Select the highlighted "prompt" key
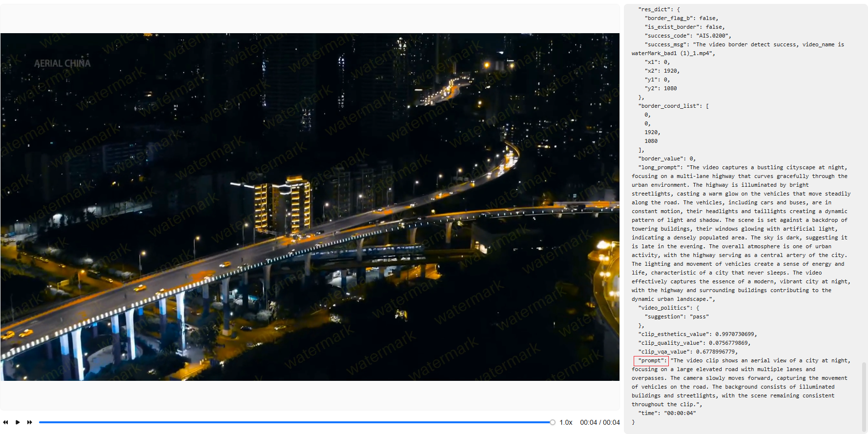 click(651, 361)
